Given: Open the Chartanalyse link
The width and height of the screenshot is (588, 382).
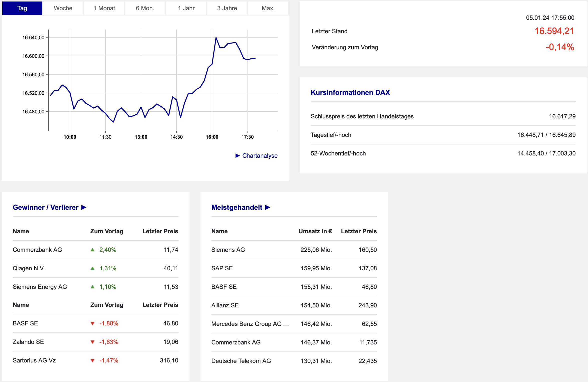Looking at the screenshot, I should 260,156.
